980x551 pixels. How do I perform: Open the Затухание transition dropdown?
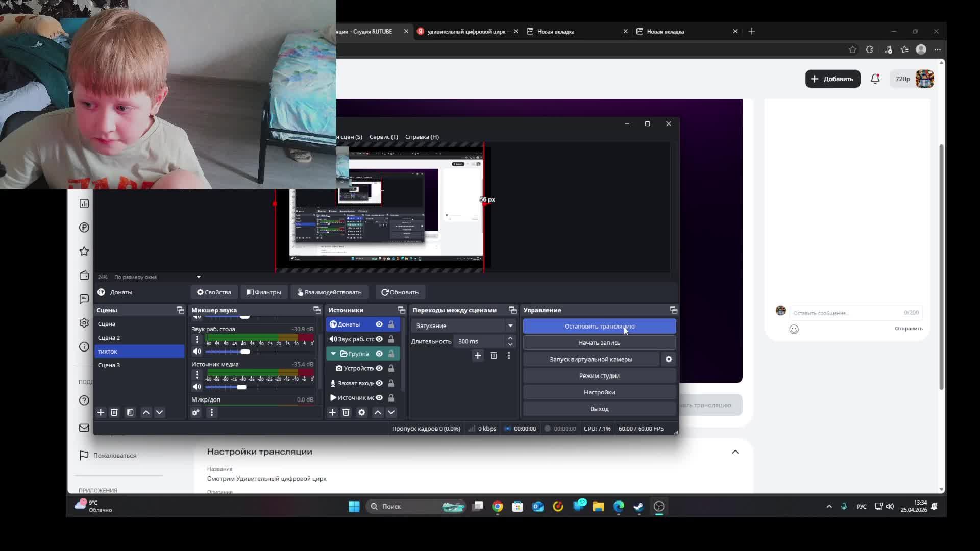[462, 325]
